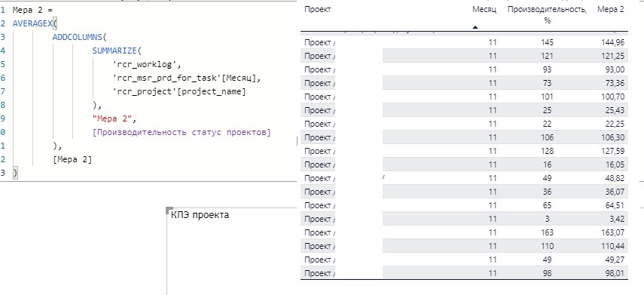
Task: Select the КПЭ проекта visual title
Action: [200, 215]
